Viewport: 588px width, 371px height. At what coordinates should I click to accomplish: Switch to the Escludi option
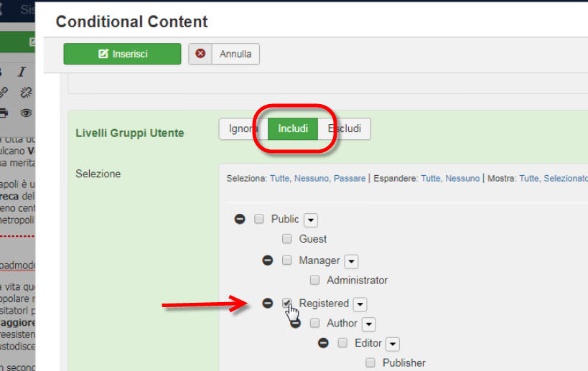click(x=345, y=129)
